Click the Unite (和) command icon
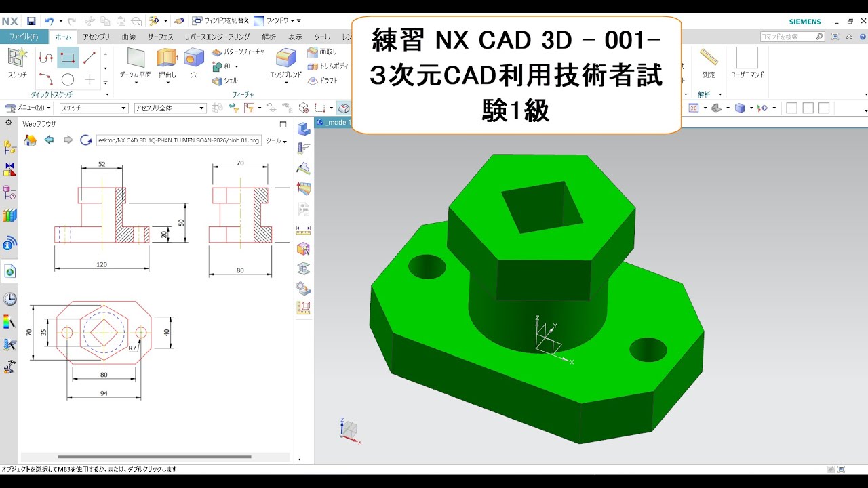 217,66
